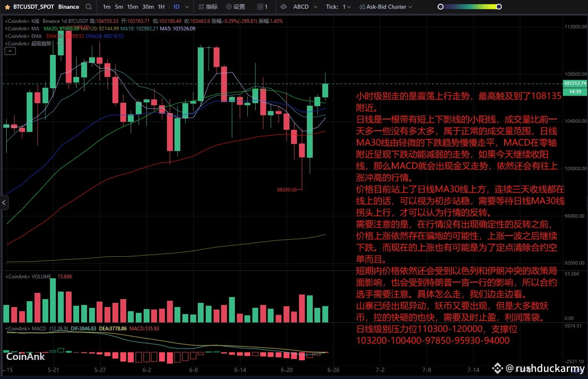
Task: Switch to the 1m timeframe
Action: (107, 7)
